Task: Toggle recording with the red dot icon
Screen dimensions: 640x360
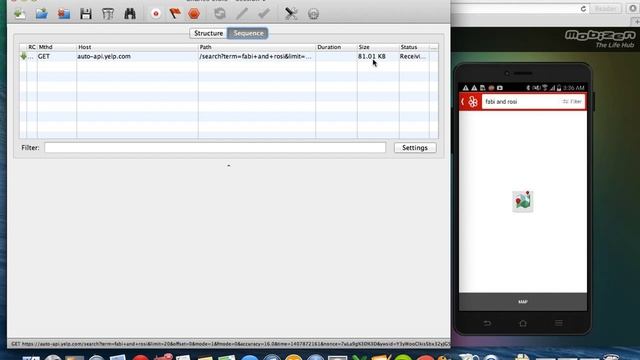Action: (156, 14)
